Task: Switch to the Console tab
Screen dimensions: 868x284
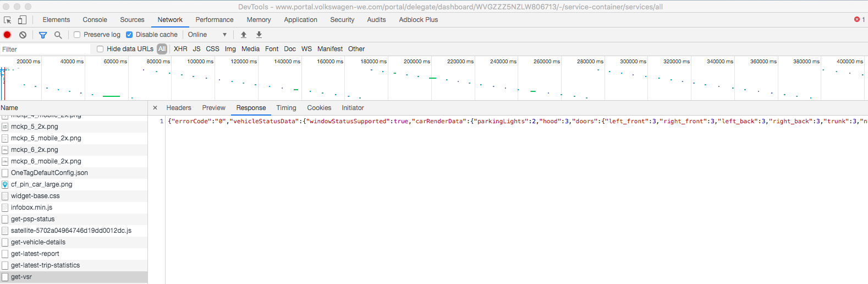Action: point(95,20)
